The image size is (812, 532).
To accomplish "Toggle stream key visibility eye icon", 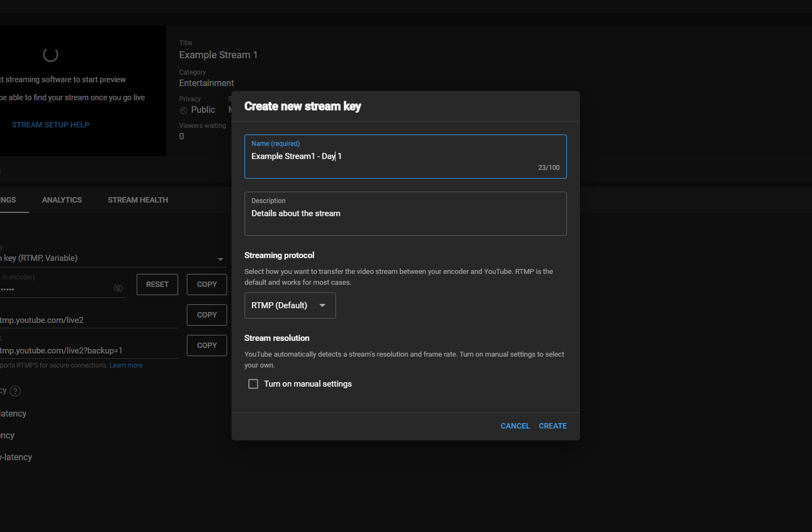I will coord(118,288).
